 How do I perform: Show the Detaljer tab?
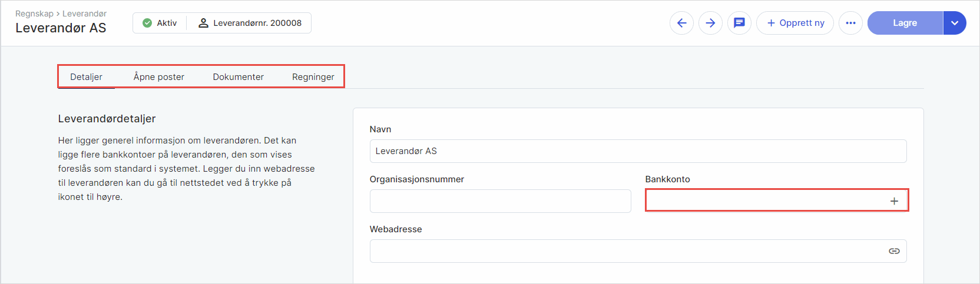click(86, 77)
